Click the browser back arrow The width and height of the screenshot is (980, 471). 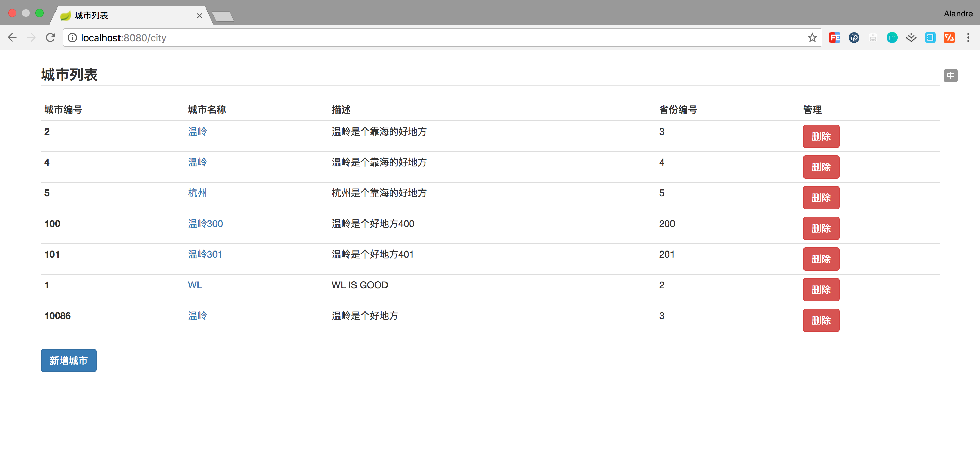(12, 37)
